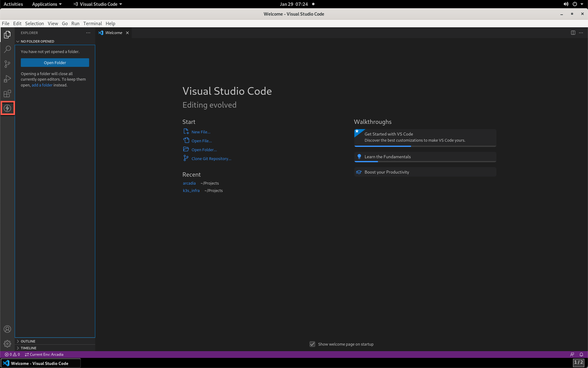Click the workspace switcher 1/2
The width and height of the screenshot is (588, 368).
(579, 362)
